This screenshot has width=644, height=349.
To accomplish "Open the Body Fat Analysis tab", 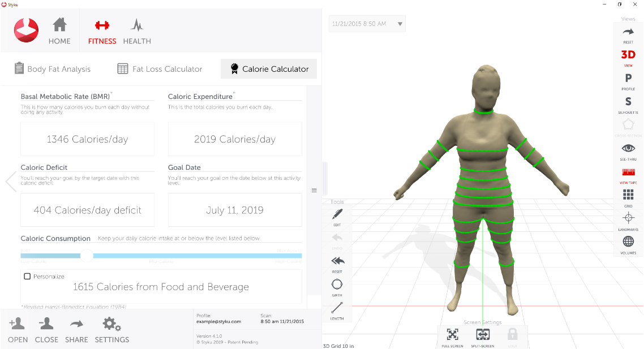I will pyautogui.click(x=52, y=69).
